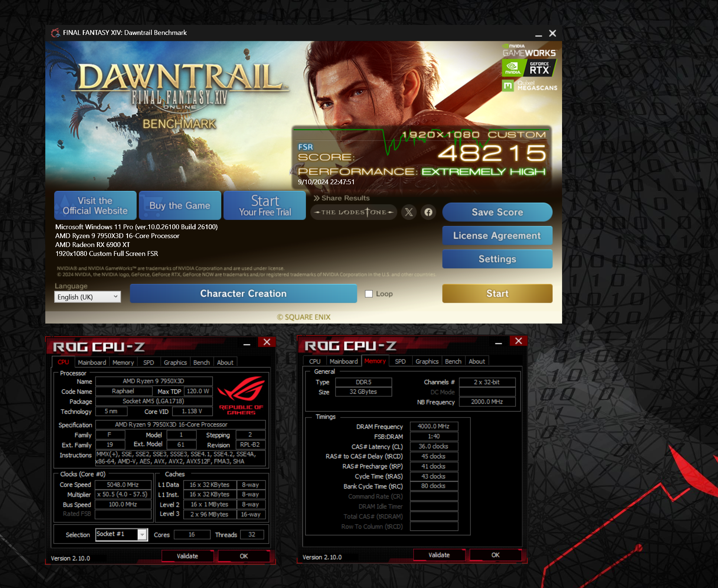Click the Cores count 16 field
The width and height of the screenshot is (718, 588).
pyautogui.click(x=192, y=535)
